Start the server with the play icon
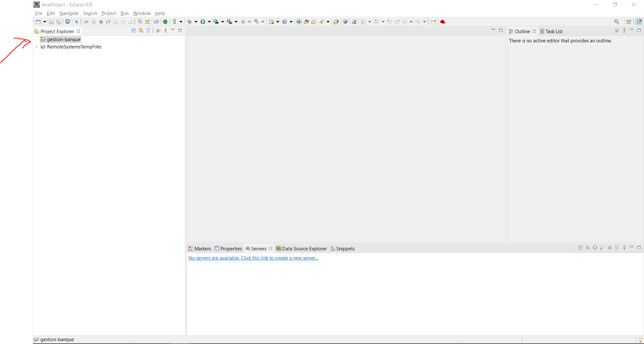The height and width of the screenshot is (344, 644). (595, 247)
